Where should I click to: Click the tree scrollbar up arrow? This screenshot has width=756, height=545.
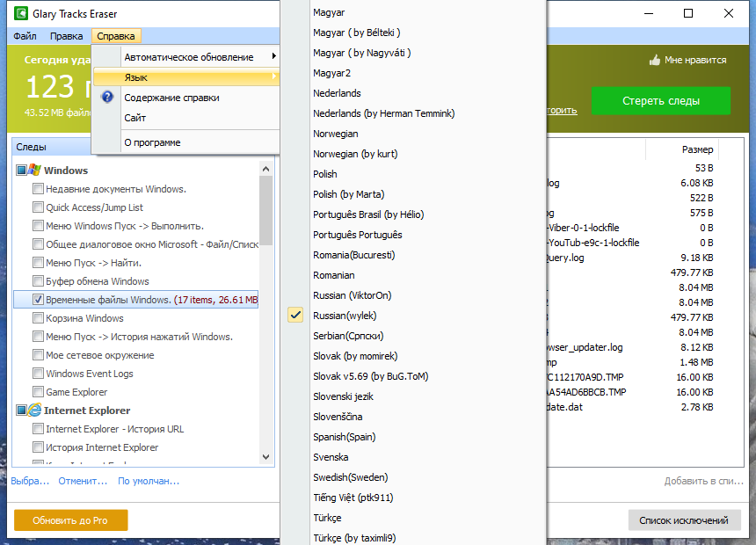265,169
